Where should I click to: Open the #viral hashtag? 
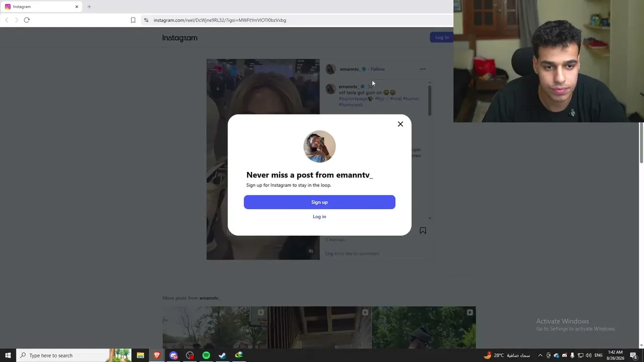click(x=396, y=99)
